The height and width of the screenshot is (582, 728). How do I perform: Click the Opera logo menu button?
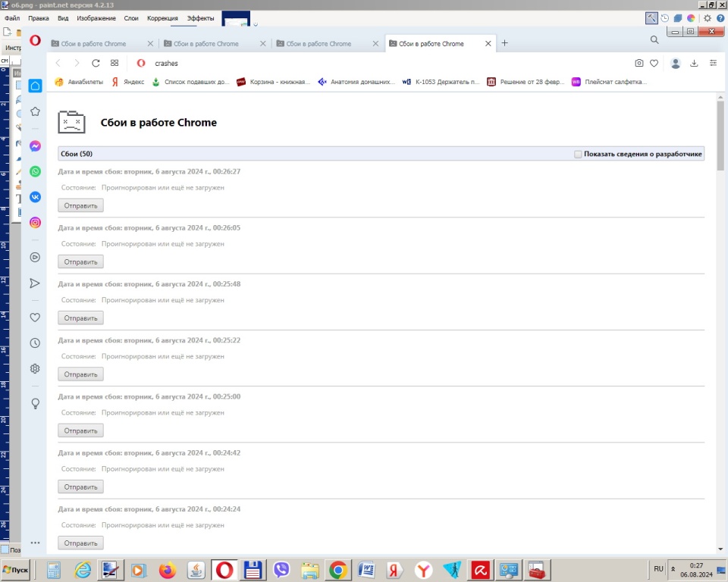(36, 40)
